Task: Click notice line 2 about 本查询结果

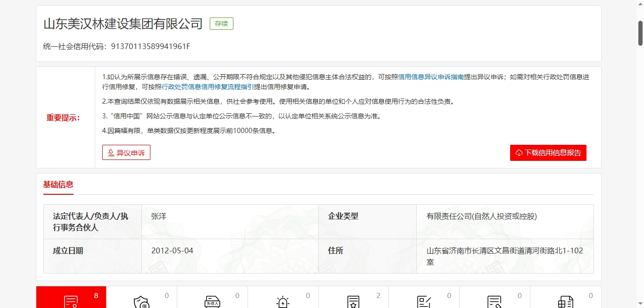Action: (278, 101)
